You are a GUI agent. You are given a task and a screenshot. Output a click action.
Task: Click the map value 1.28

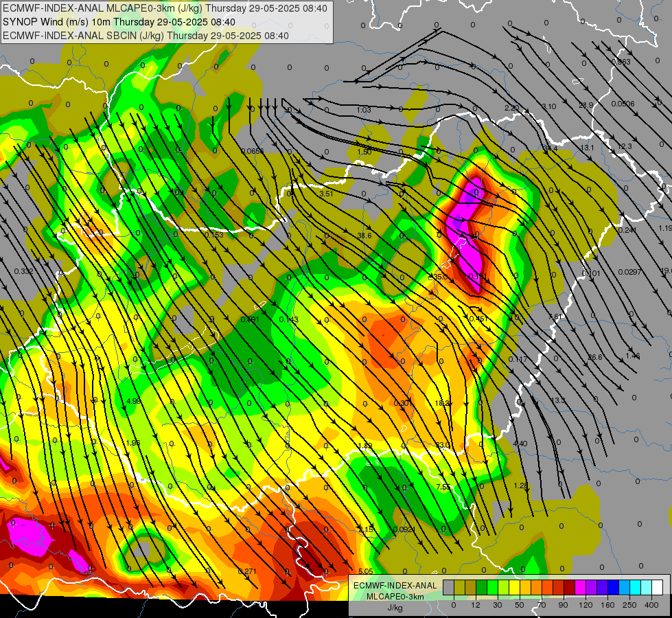(x=521, y=485)
